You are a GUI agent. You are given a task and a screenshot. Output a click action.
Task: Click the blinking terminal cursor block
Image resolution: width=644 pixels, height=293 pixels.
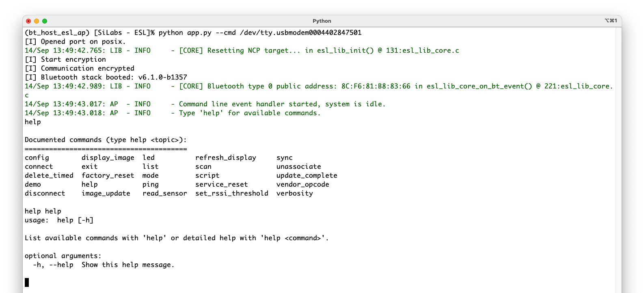(x=27, y=282)
